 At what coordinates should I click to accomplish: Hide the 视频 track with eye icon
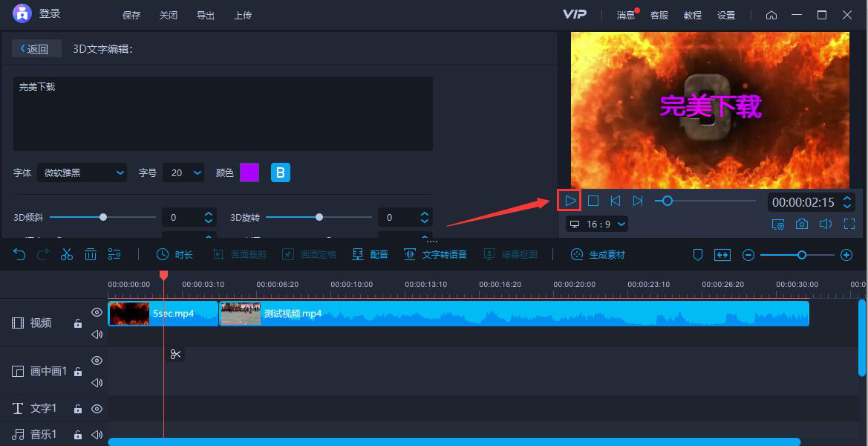[97, 312]
